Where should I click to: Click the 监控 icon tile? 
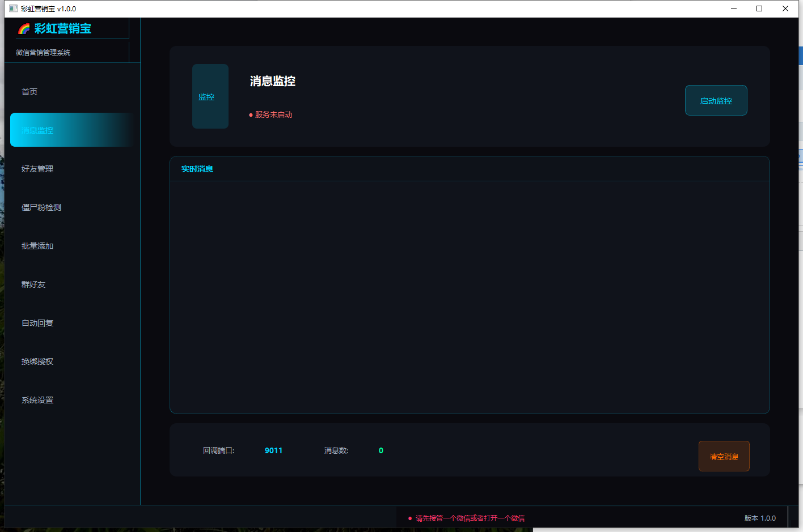coord(210,96)
